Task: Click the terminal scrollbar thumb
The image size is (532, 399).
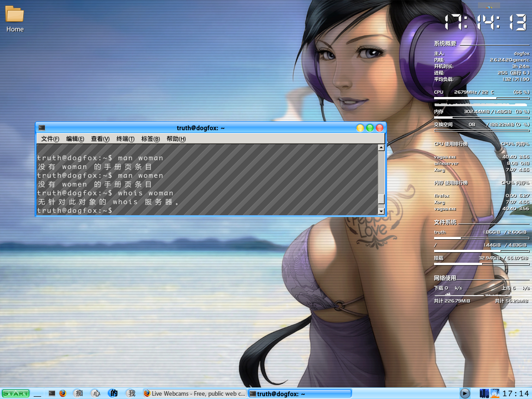Action: 381,199
